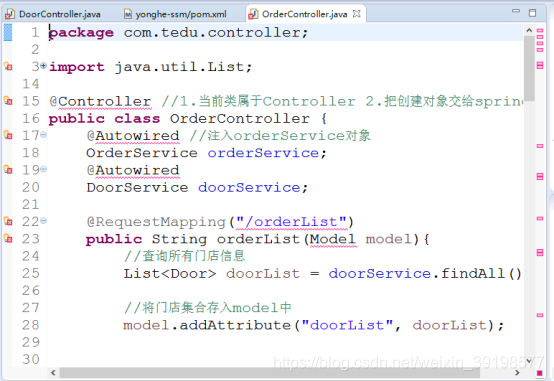
Task: Click 'addAttribute' on line 28
Action: click(235, 325)
